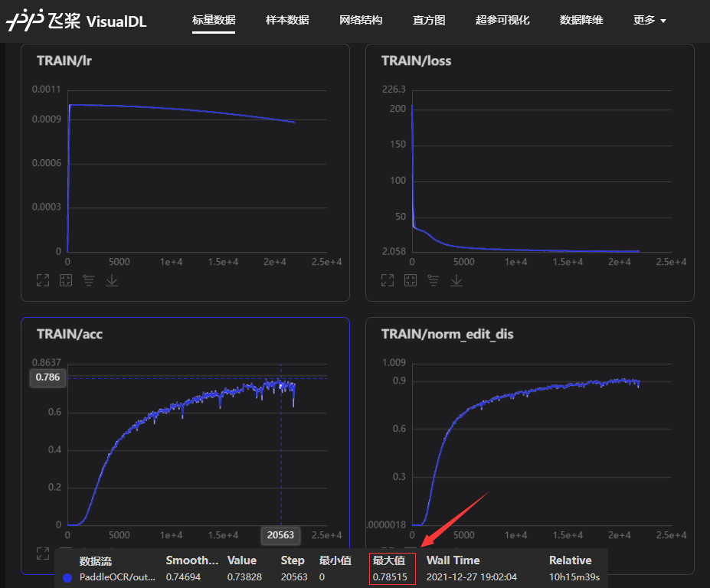Viewport: 710px width, 588px height.
Task: Maximize the TRAIN/lr chart
Action: point(43,280)
